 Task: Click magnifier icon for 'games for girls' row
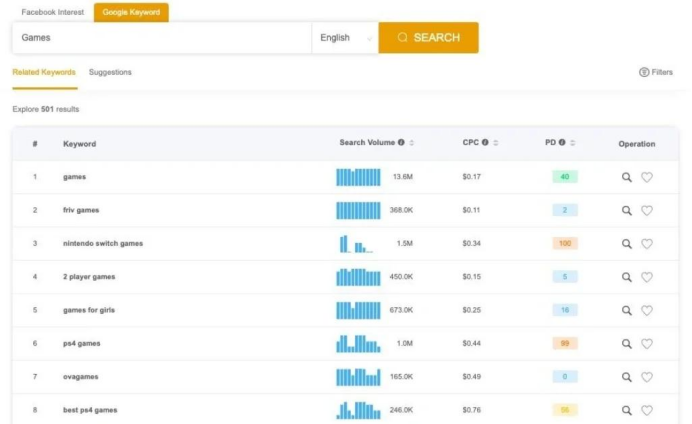tap(627, 310)
